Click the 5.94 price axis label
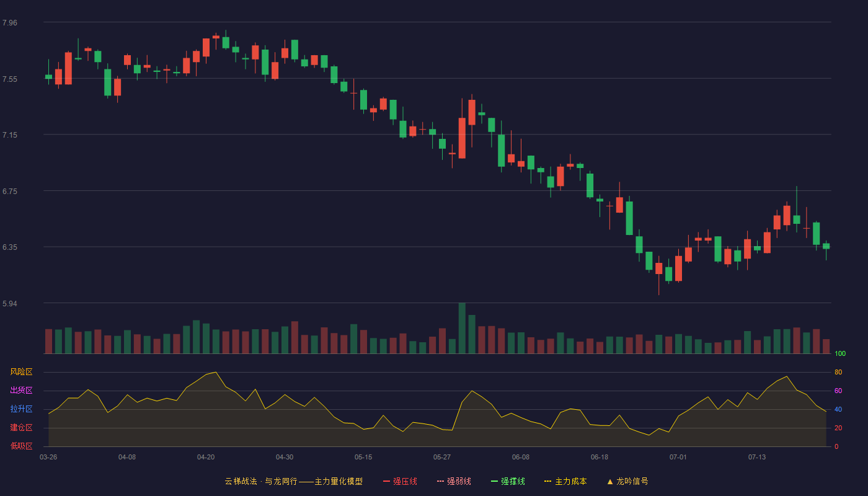Image resolution: width=868 pixels, height=496 pixels. (9, 304)
